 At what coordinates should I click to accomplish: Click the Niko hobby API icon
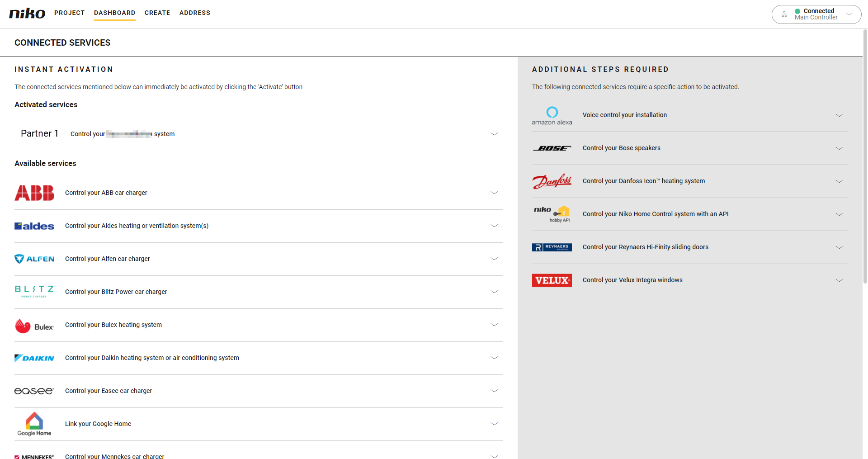pos(552,214)
